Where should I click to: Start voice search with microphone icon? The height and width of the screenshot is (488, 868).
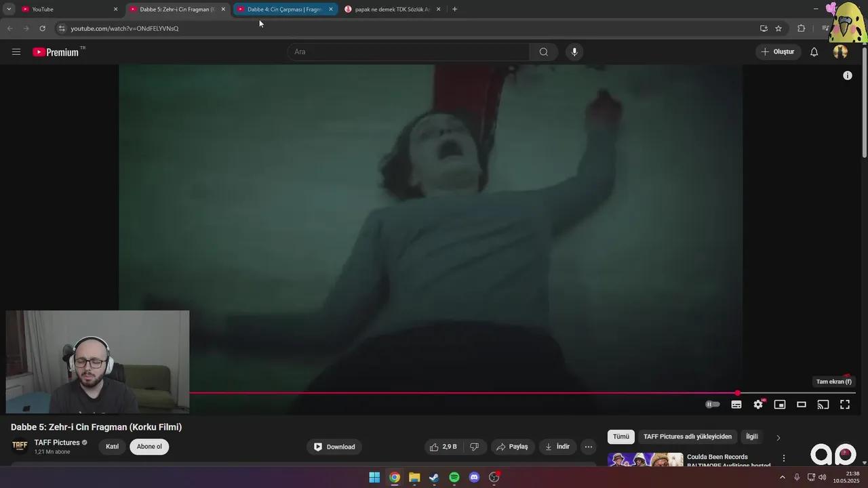(574, 52)
